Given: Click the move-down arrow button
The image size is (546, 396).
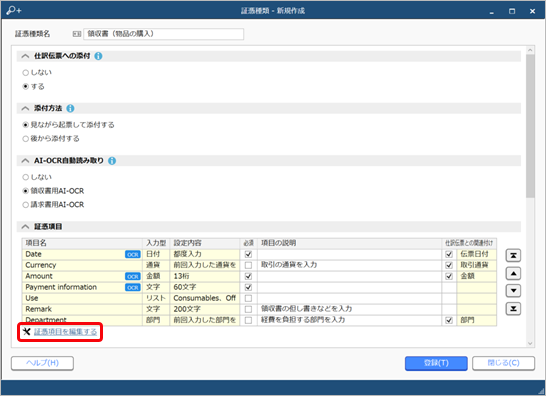Looking at the screenshot, I should click(x=513, y=291).
